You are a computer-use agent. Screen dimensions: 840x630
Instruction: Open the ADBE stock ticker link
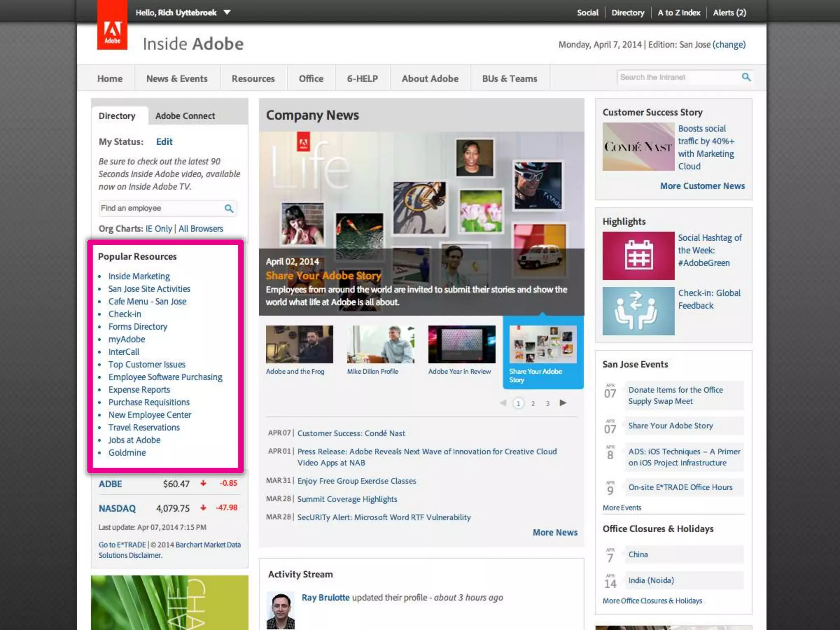pos(110,484)
